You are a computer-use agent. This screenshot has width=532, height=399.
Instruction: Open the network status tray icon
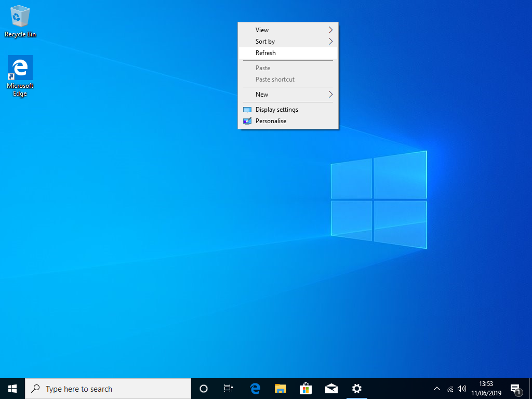point(450,389)
